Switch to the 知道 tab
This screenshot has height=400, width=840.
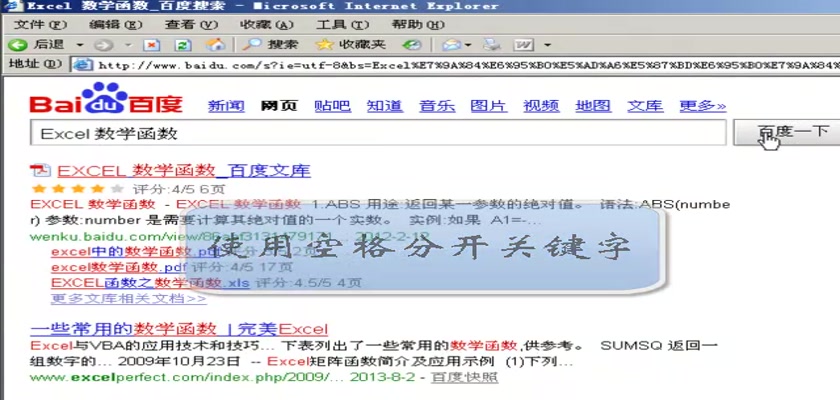(x=385, y=105)
